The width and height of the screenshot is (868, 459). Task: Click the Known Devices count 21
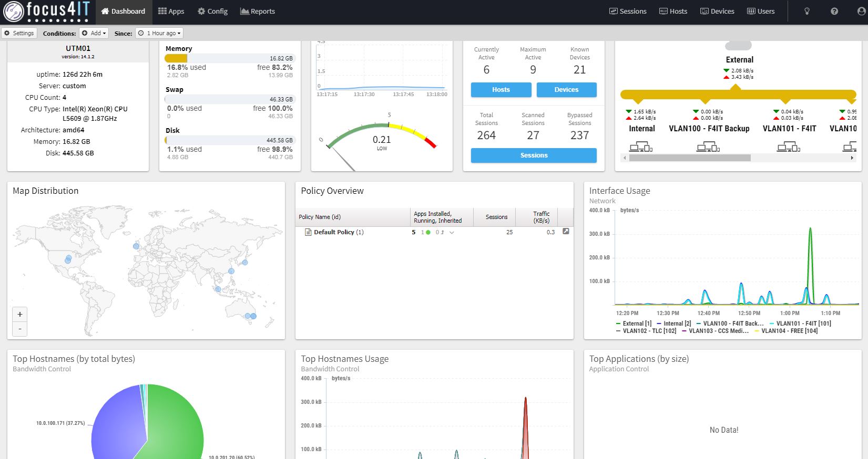pos(579,70)
